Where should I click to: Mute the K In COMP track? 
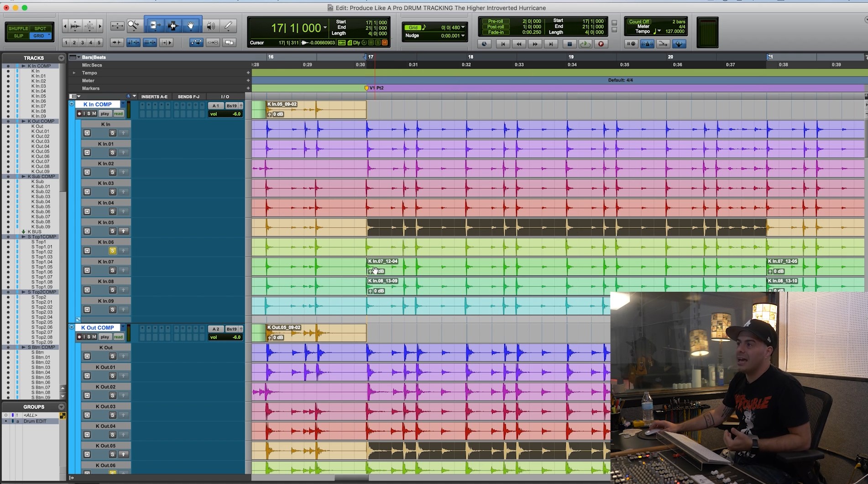point(94,114)
